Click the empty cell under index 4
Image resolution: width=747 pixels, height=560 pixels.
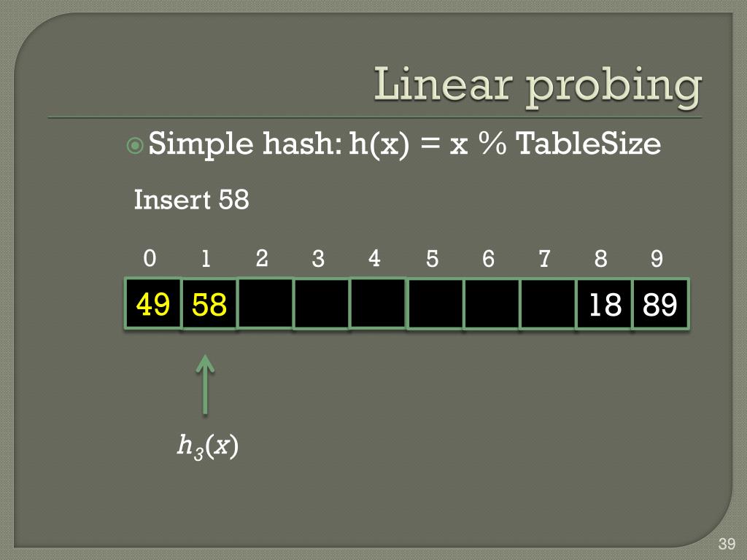378,304
